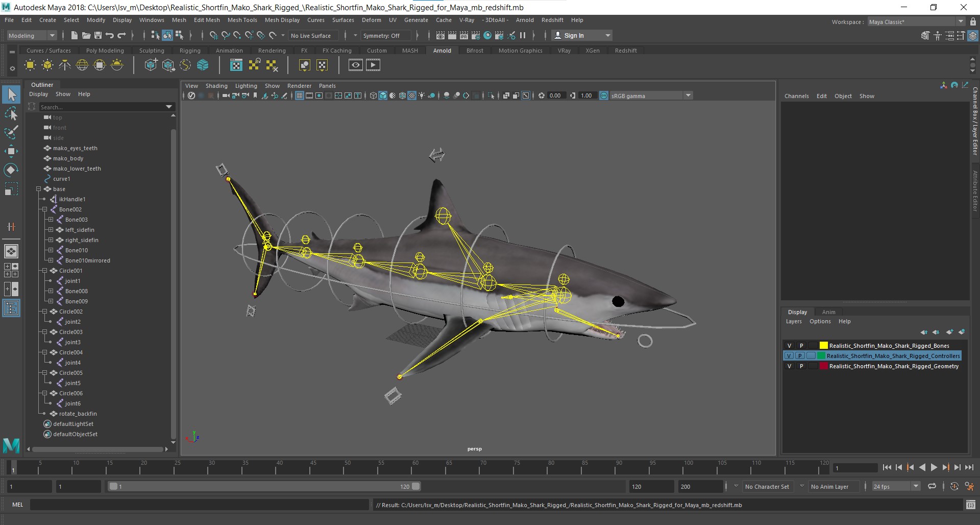Toggle wireframe on shaded in viewport toolbar
The image size is (980, 525).
[x=402, y=96]
